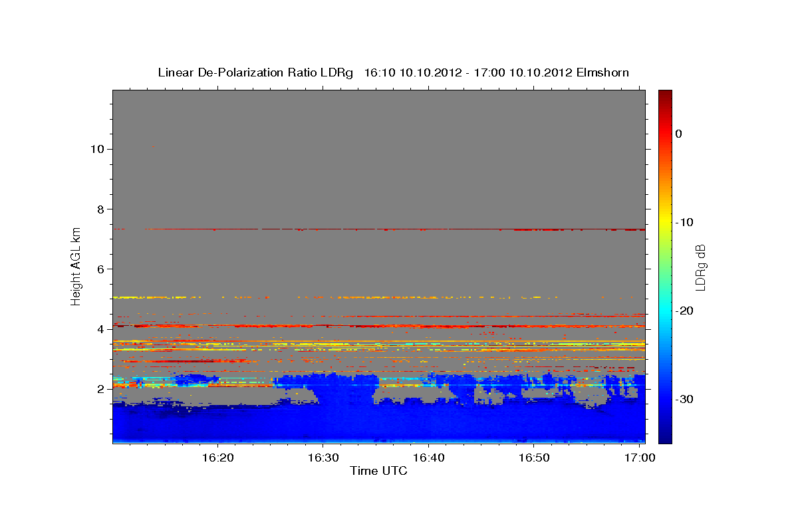The image size is (798, 532).
Task: Click the 'Elmshorn' location in title
Action: coord(603,72)
